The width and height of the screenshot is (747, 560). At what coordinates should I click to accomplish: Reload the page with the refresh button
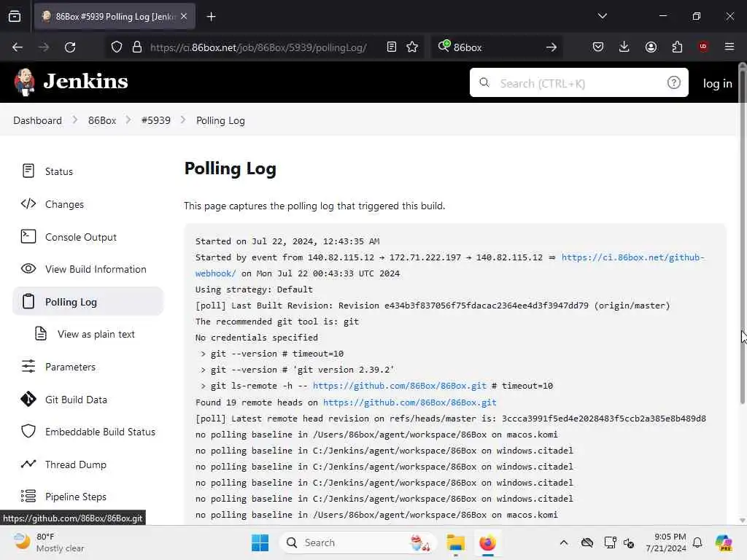pyautogui.click(x=70, y=47)
